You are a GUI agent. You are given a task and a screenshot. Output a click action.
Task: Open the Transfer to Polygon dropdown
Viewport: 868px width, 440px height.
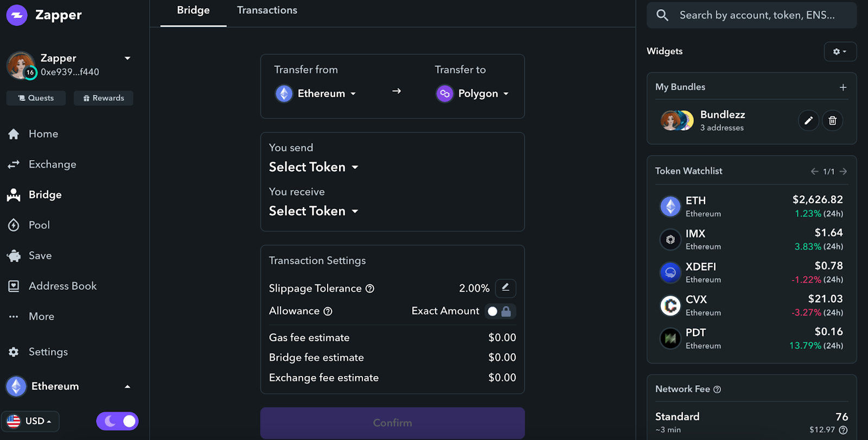click(x=473, y=94)
